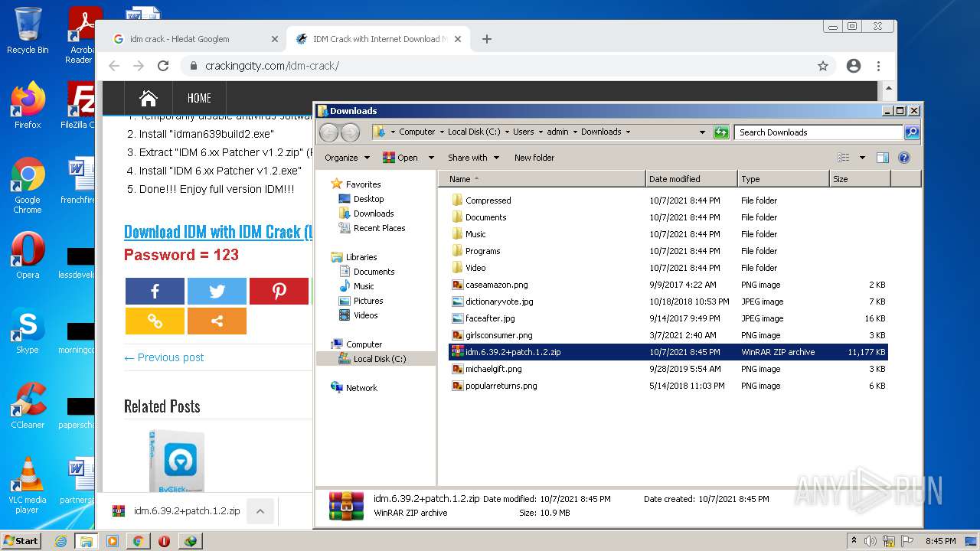This screenshot has width=980, height=551.
Task: Click Search Downloads field
Action: [818, 132]
